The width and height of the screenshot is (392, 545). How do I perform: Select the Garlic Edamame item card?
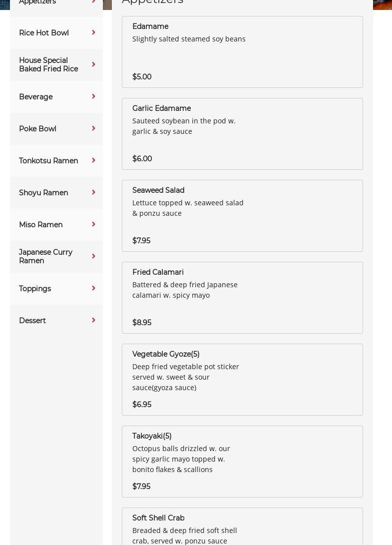pos(242,134)
